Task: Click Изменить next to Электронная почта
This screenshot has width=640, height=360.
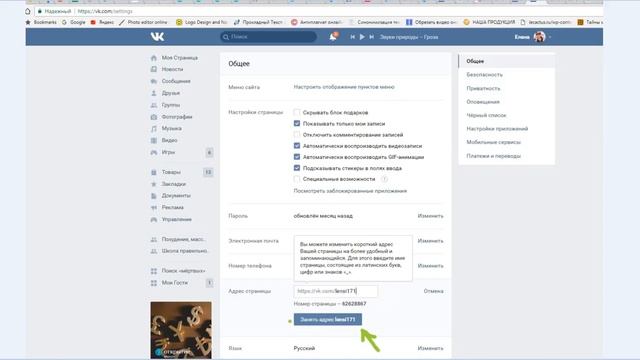Action: (430, 241)
